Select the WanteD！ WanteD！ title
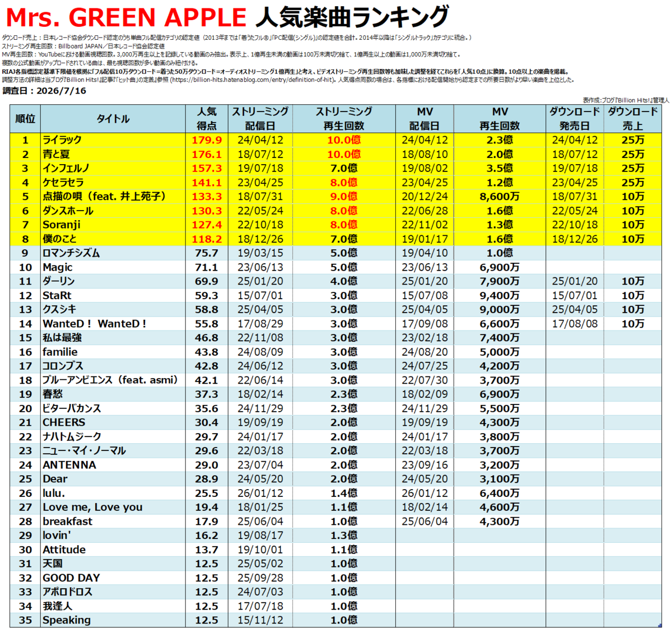The height and width of the screenshot is (628, 672). point(95,324)
